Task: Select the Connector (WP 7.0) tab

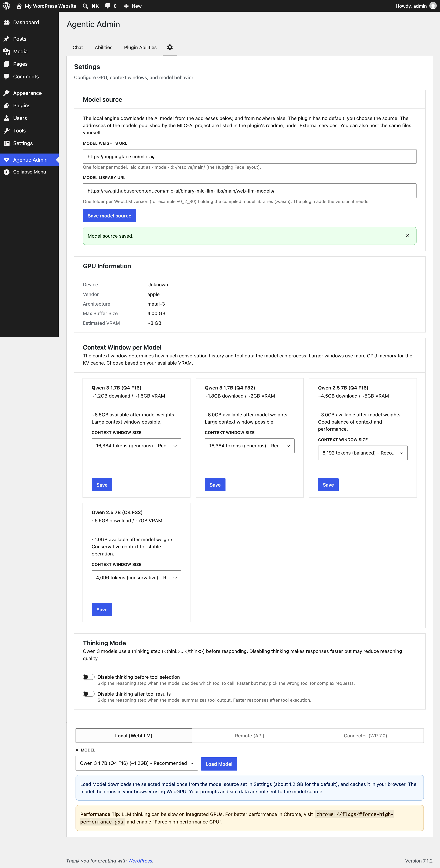Action: (x=365, y=736)
